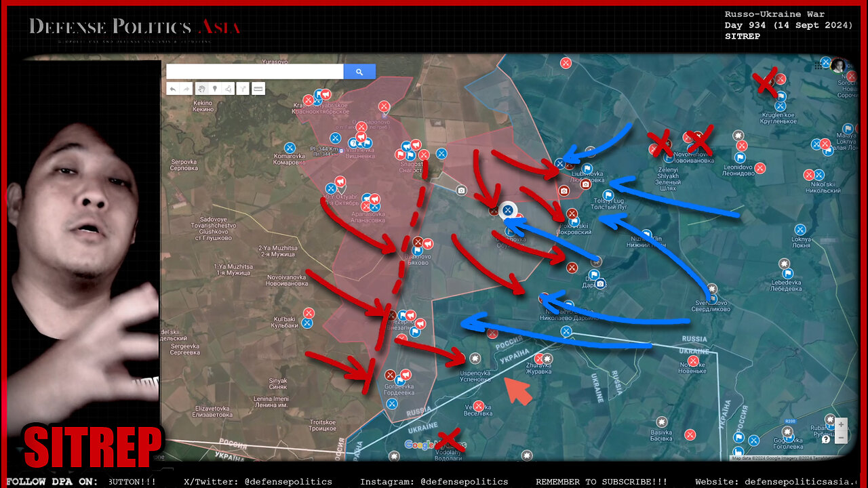Click blue crossed-swords marker east of Snagost
Screen dimensions: 868x488
[x=441, y=154]
